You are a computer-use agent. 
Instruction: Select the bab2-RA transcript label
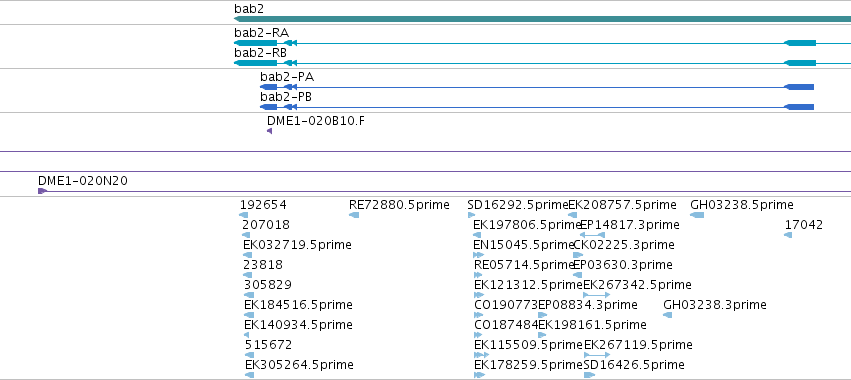[x=261, y=33]
